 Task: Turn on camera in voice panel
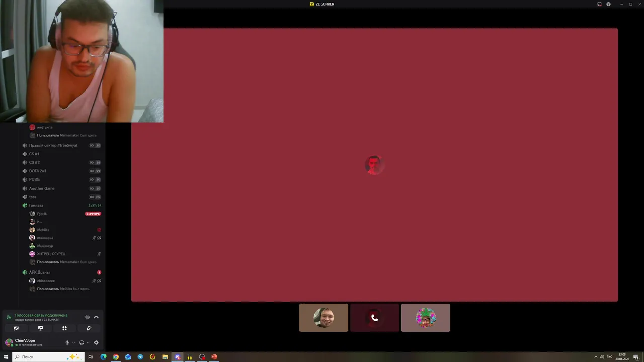click(x=16, y=328)
